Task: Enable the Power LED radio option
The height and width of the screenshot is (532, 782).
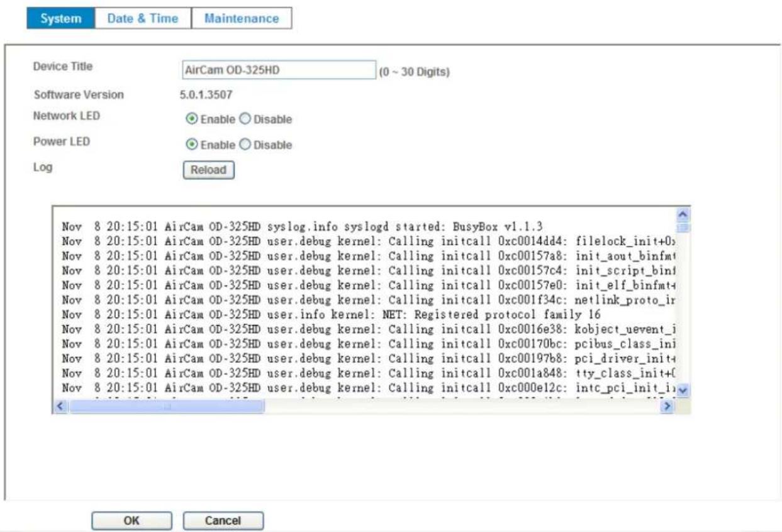Action: (x=193, y=145)
